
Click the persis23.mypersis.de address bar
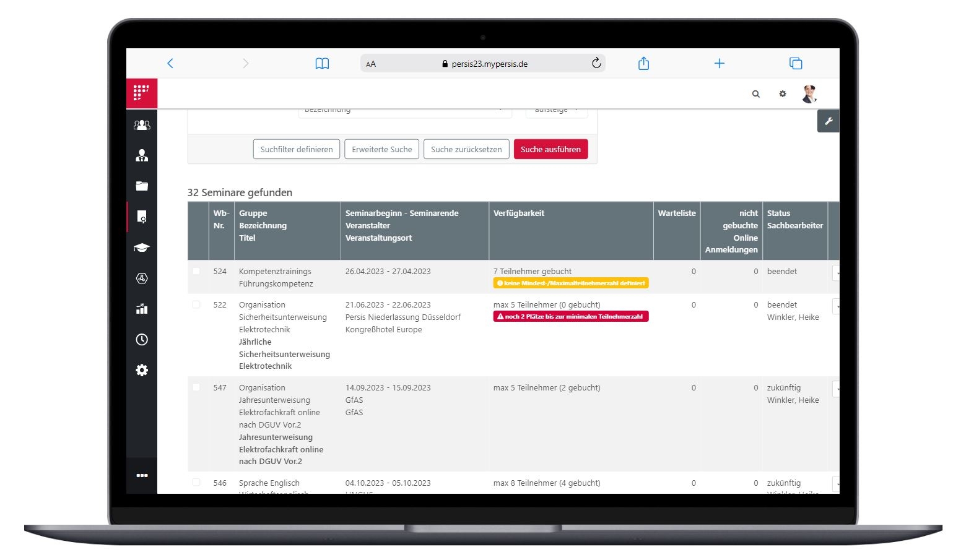483,63
